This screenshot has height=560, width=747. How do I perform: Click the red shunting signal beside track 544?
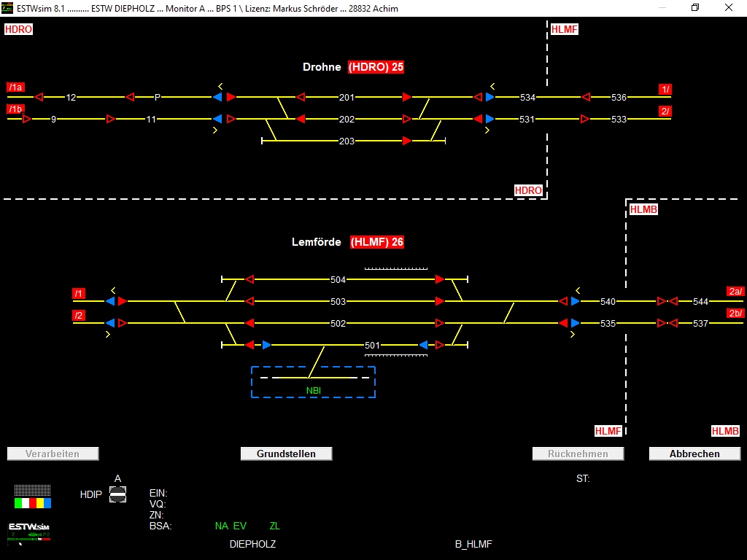click(662, 300)
